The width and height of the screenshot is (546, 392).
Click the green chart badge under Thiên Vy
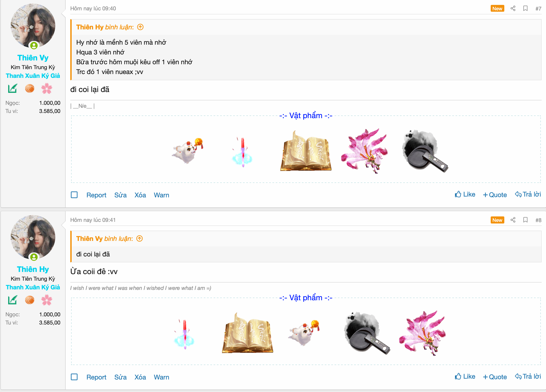13,88
